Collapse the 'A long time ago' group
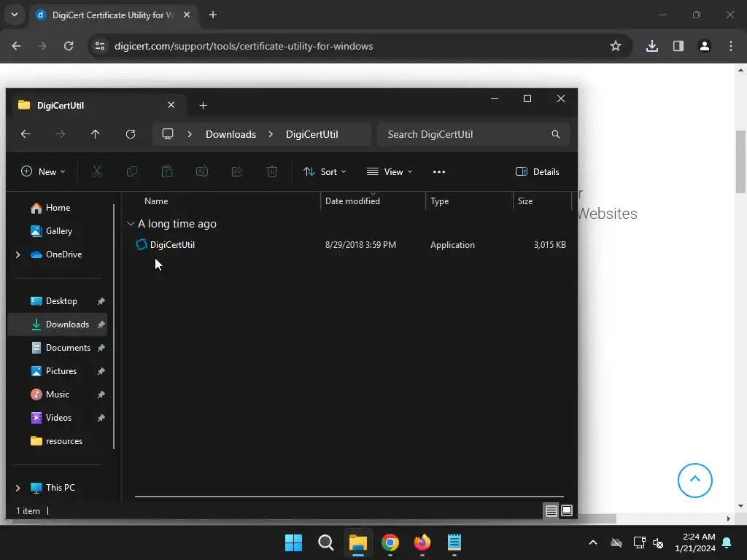 pos(131,224)
